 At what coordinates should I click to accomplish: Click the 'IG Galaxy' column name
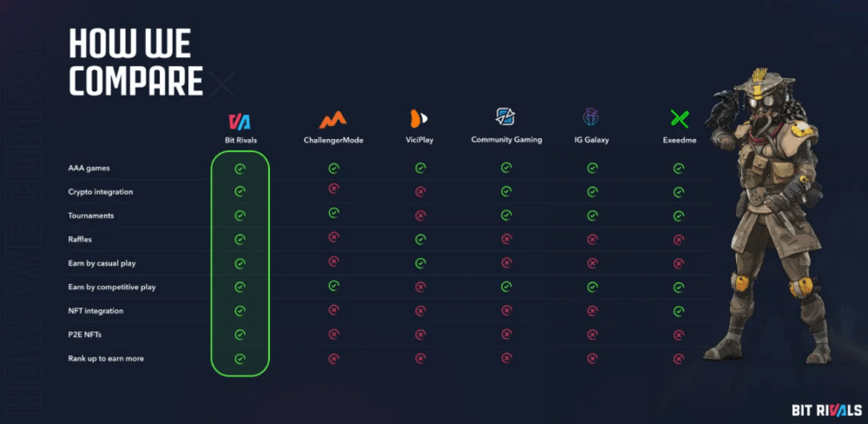point(591,140)
